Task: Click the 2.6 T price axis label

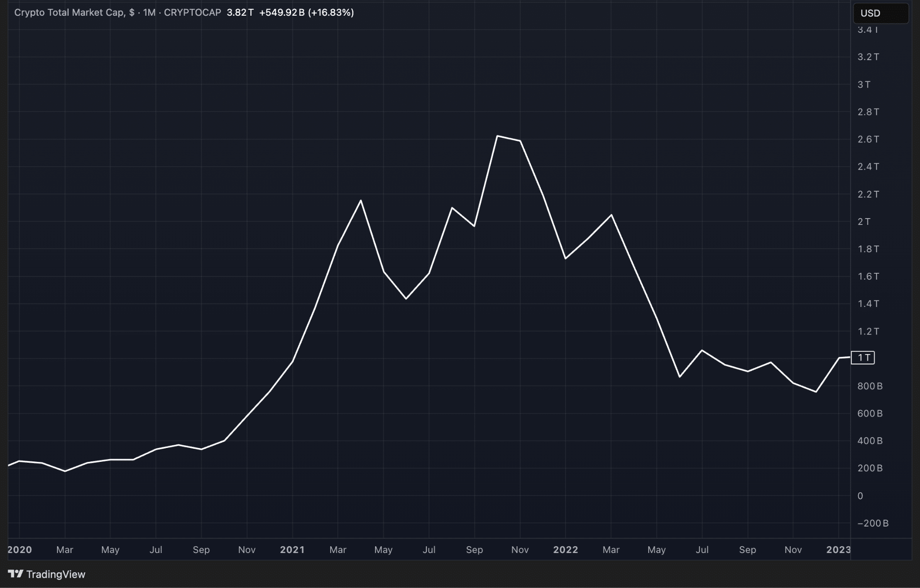Action: point(868,139)
